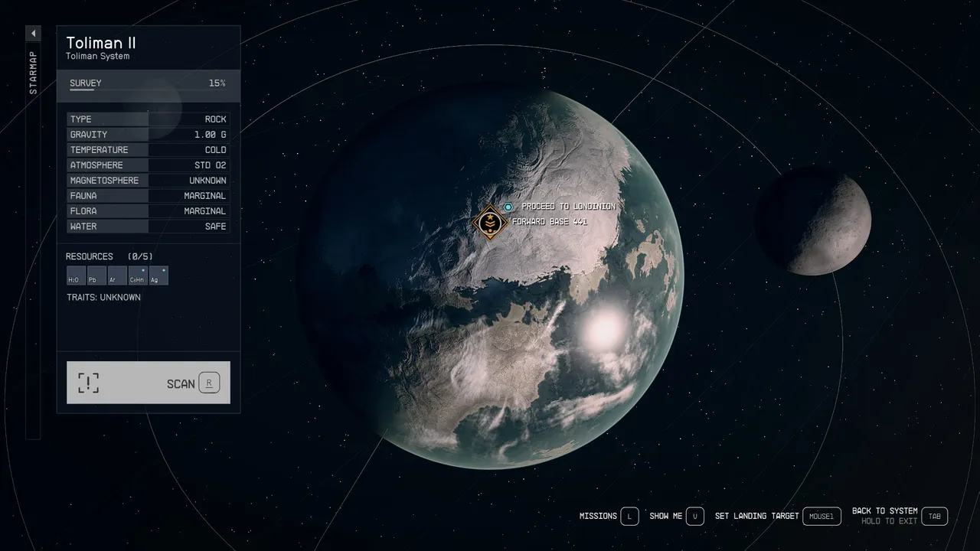Click the PROCEED TO LONDINION label
The height and width of the screenshot is (551, 980).
click(569, 207)
